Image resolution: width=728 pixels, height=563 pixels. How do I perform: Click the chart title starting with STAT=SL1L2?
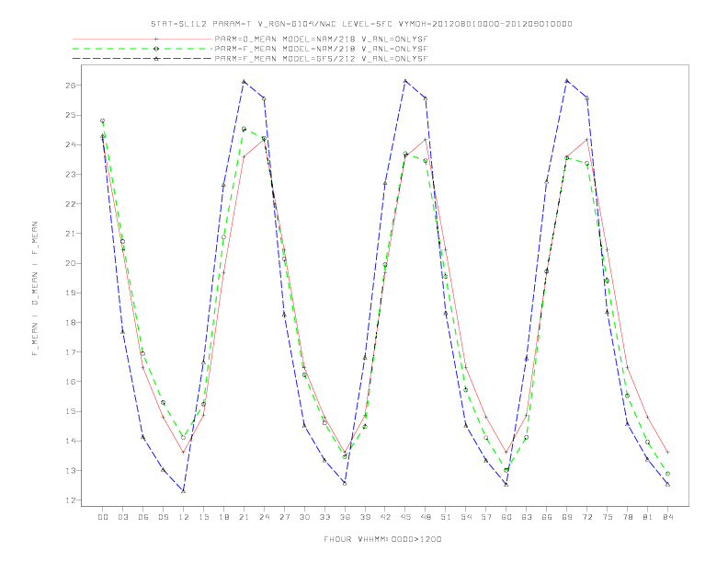[x=361, y=24]
